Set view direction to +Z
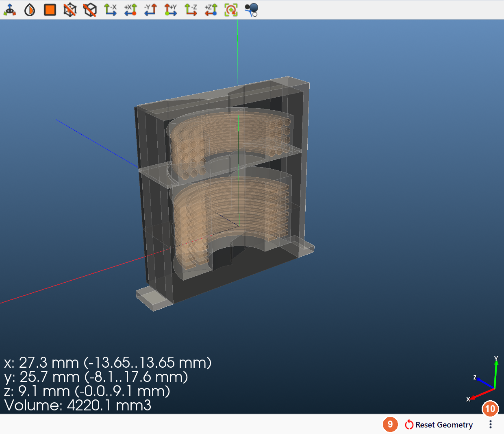 click(x=211, y=10)
